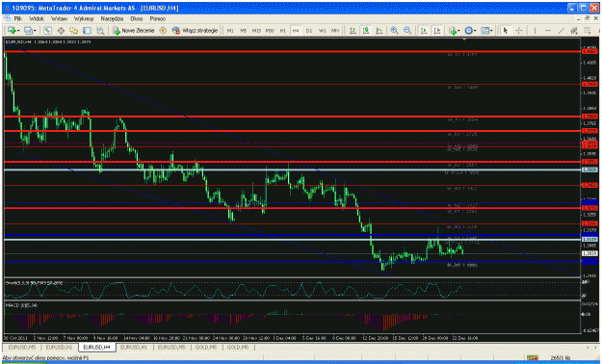Expand the Profiles dropdown arrow
Screen dimensions: 602x364
click(x=35, y=31)
